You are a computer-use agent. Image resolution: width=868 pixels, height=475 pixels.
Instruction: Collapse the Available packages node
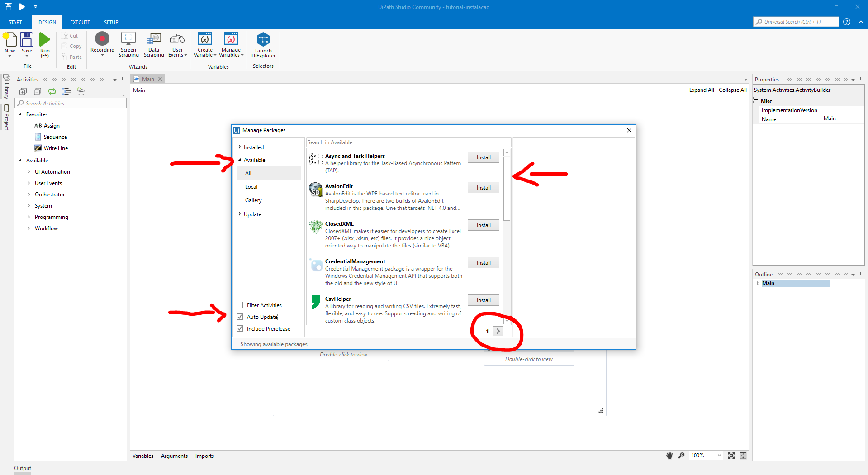point(240,160)
